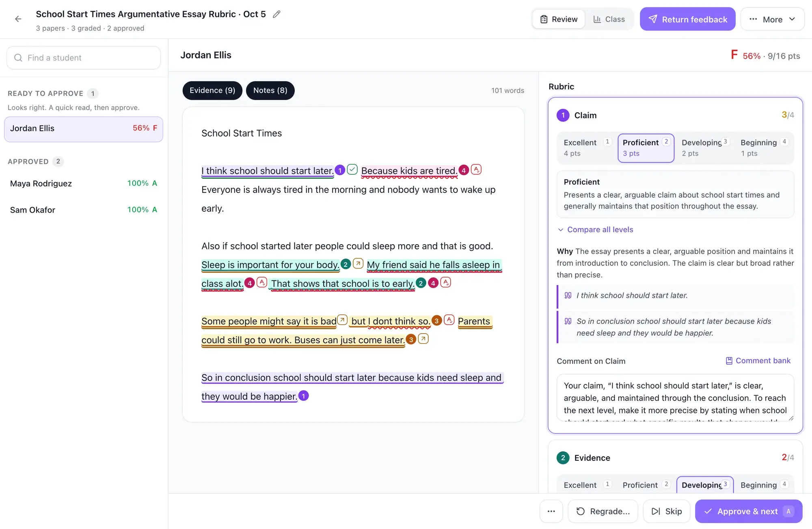Click the pencil edit title icon

276,14
